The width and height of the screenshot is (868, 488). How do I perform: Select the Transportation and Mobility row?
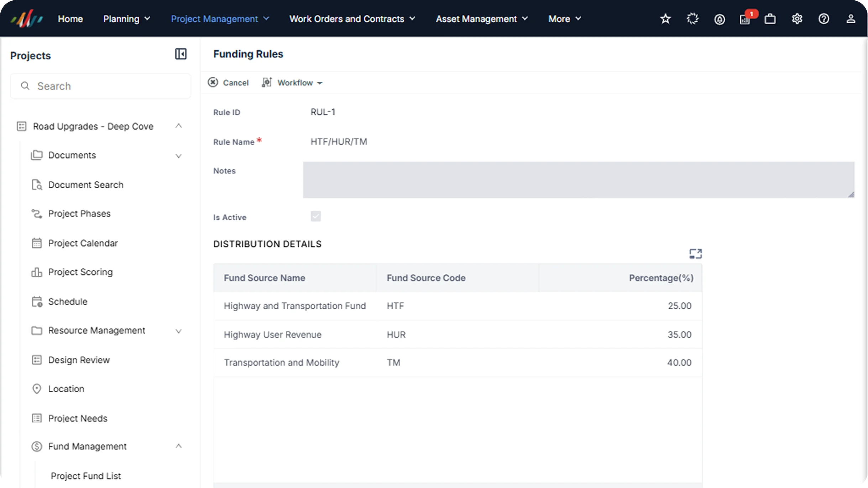pyautogui.click(x=458, y=362)
